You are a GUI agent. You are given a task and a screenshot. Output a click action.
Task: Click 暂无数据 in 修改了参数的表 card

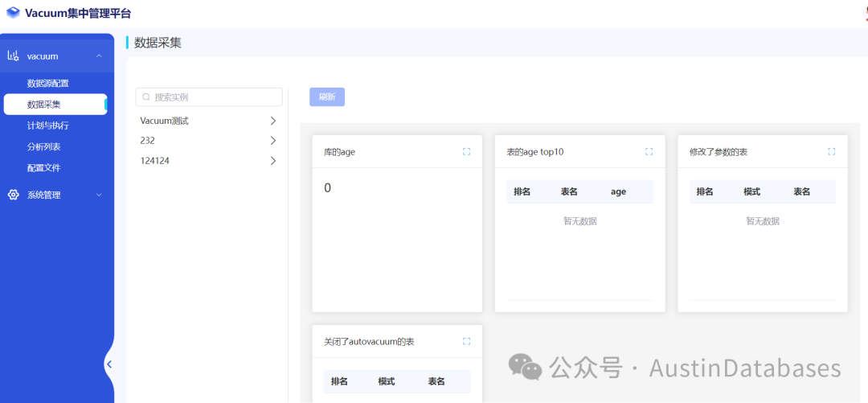(763, 221)
